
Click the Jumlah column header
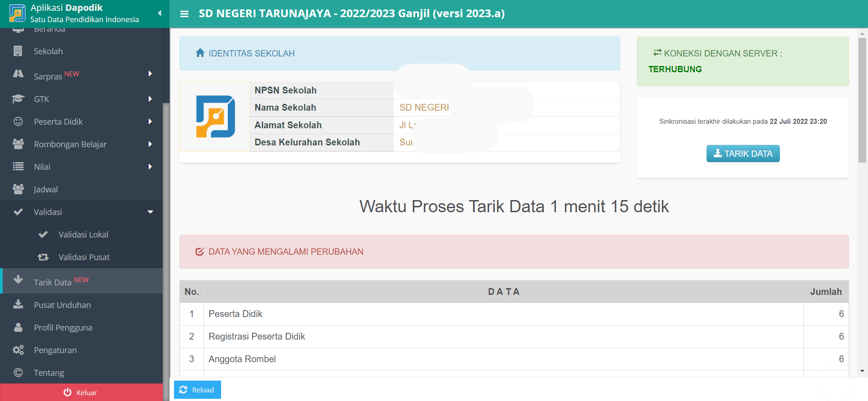coord(826,292)
